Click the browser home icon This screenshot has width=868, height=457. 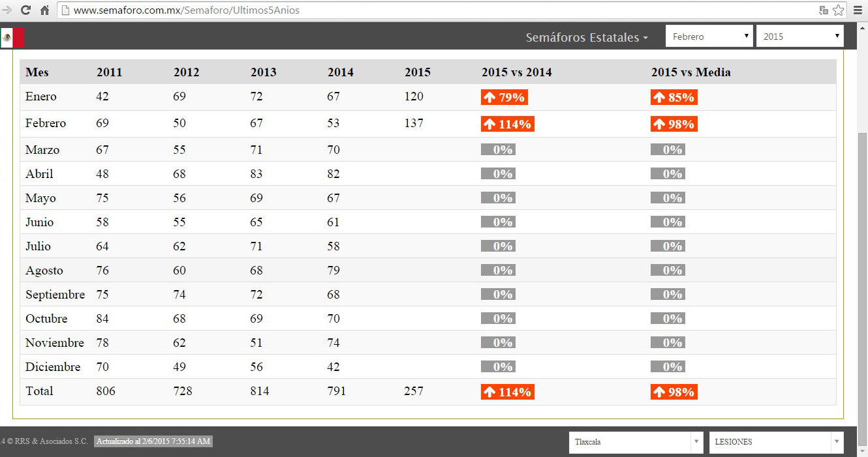pyautogui.click(x=44, y=10)
